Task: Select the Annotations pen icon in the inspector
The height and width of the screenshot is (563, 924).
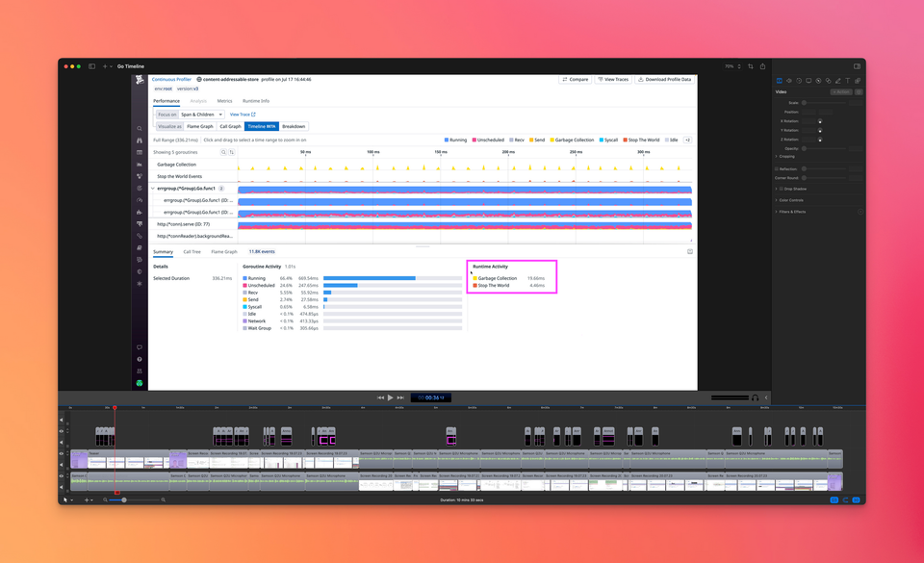Action: click(838, 81)
